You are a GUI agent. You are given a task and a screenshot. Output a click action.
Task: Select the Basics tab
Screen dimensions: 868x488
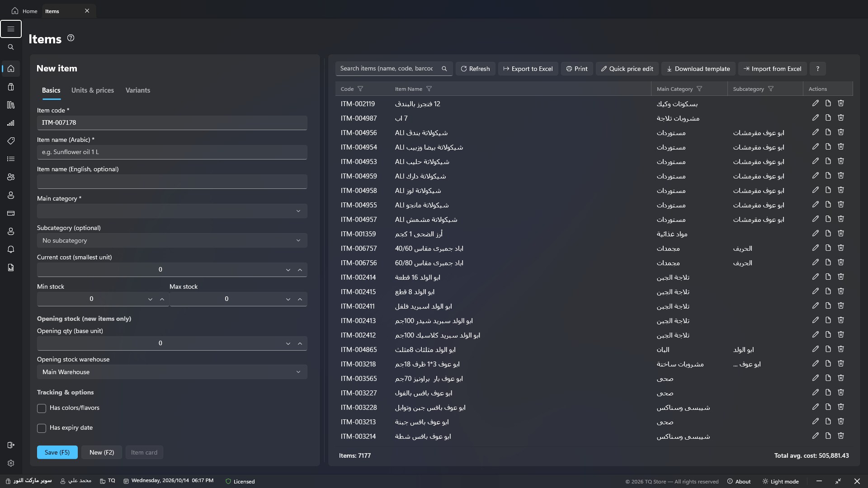(x=51, y=90)
